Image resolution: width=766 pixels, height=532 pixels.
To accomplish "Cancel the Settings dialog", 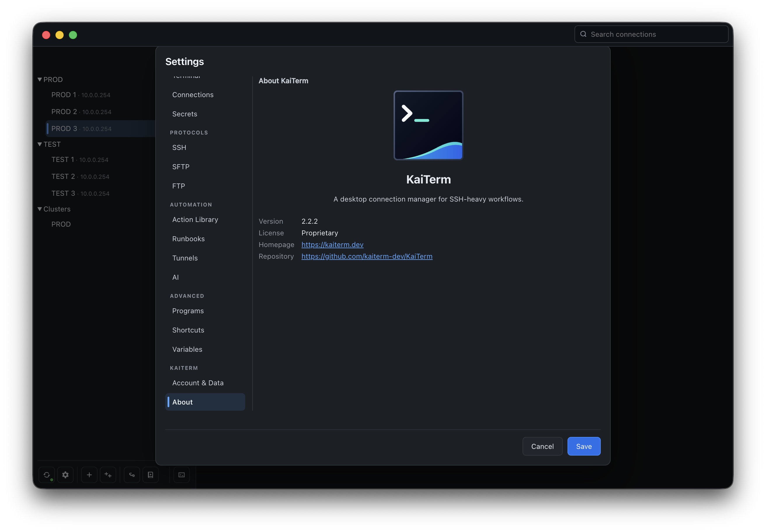I will point(542,446).
